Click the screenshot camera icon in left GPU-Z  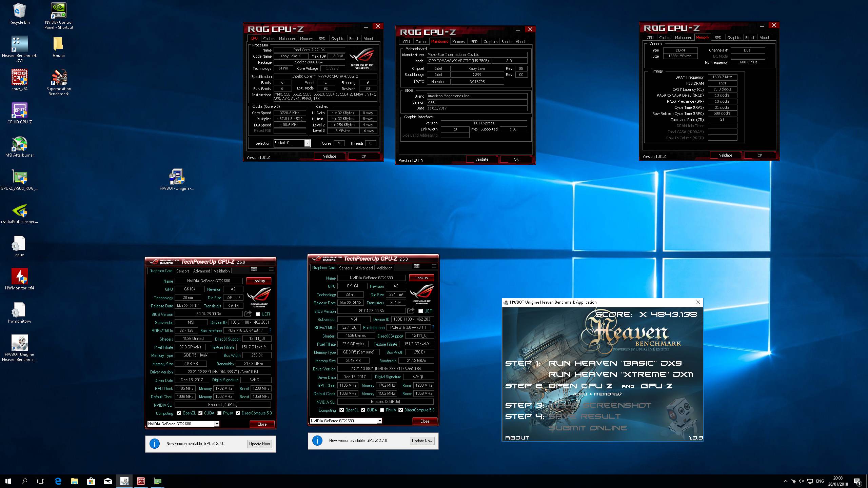(x=254, y=269)
